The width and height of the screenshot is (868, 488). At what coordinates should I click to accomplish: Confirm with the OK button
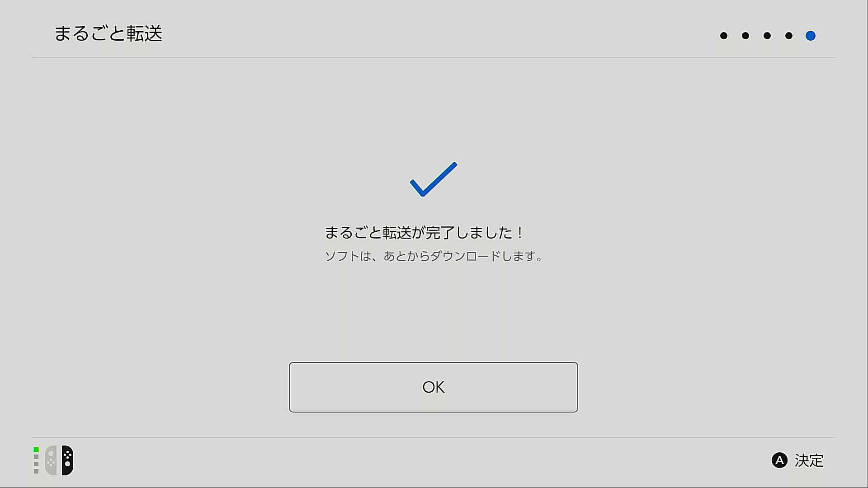[x=433, y=387]
